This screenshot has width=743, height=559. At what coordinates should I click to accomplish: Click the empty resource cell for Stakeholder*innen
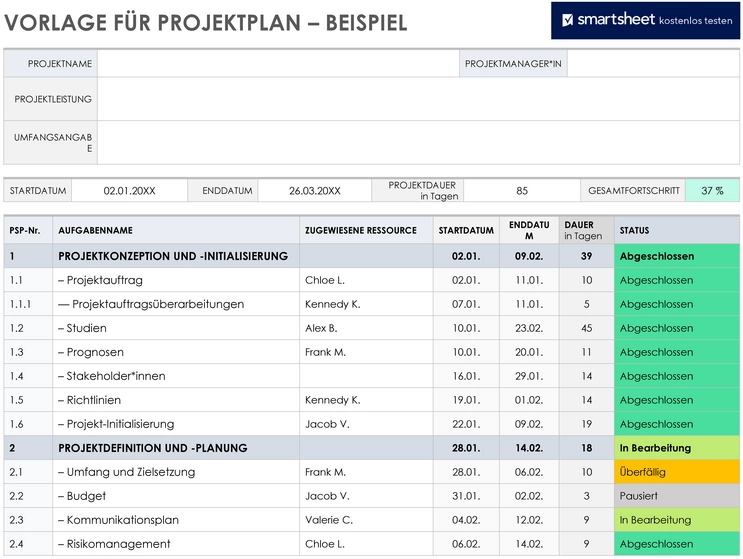366,376
